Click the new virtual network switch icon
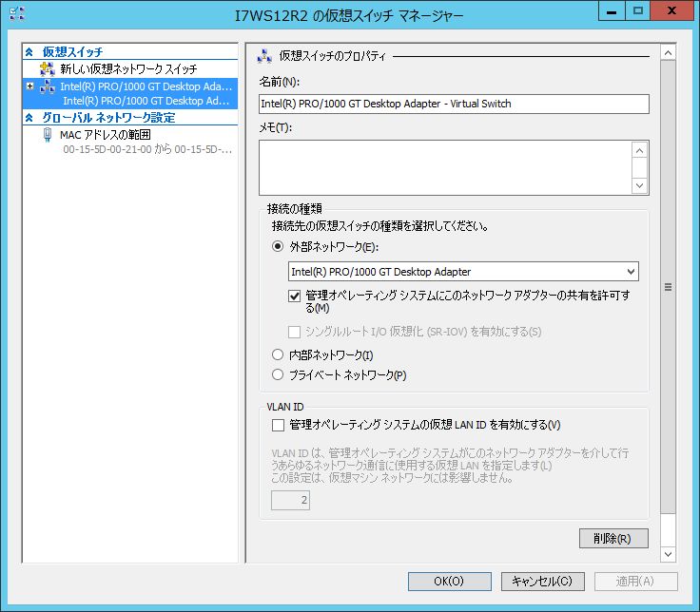Viewport: 700px width, 612px height. point(48,69)
